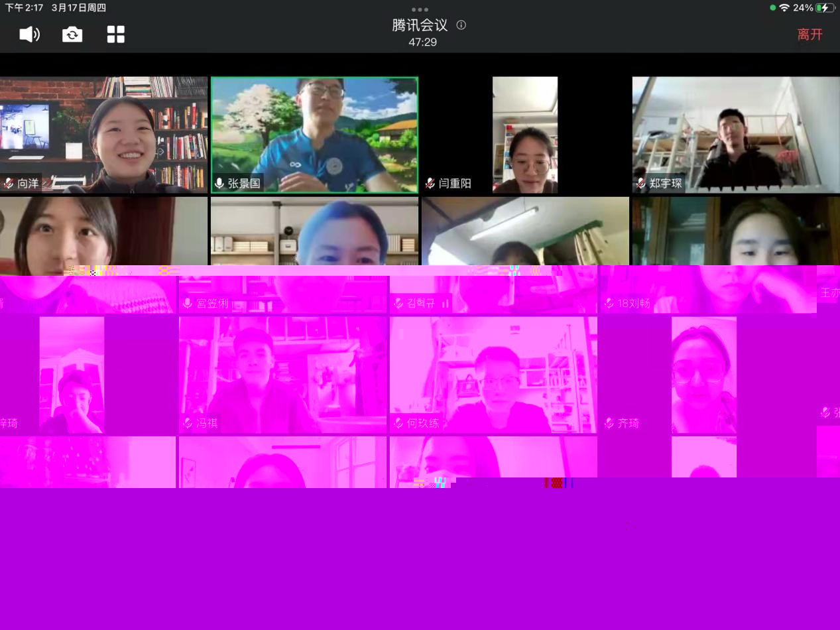The image size is (840, 630).
Task: Click the name label 김혁규
Action: point(421,304)
